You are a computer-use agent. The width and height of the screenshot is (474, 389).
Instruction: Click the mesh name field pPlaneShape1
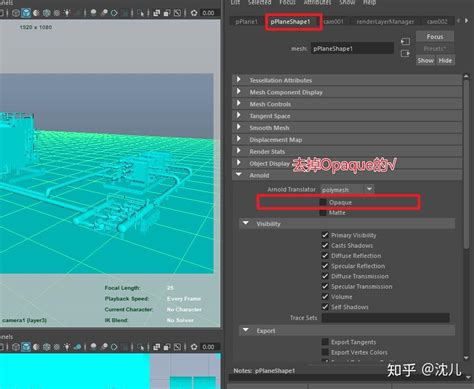(352, 49)
